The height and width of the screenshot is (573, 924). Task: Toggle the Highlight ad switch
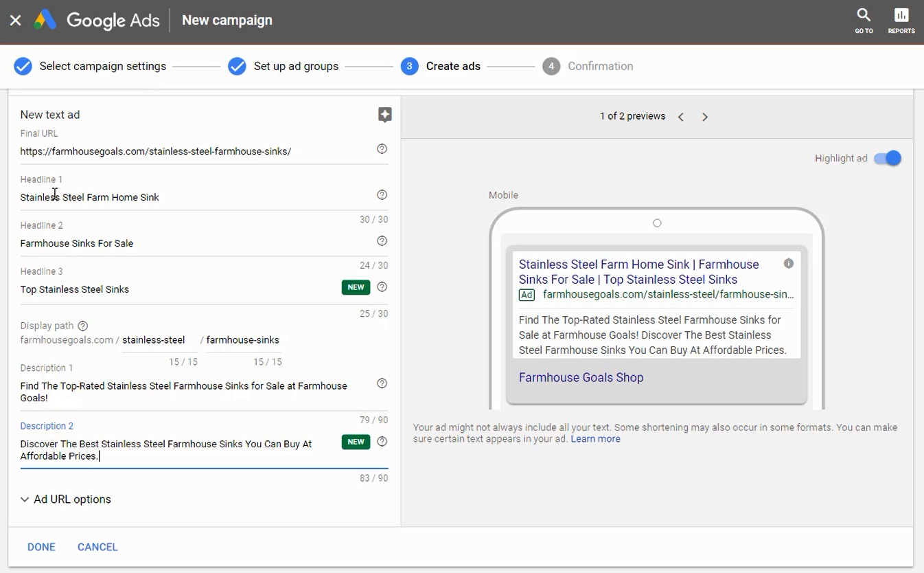(887, 159)
